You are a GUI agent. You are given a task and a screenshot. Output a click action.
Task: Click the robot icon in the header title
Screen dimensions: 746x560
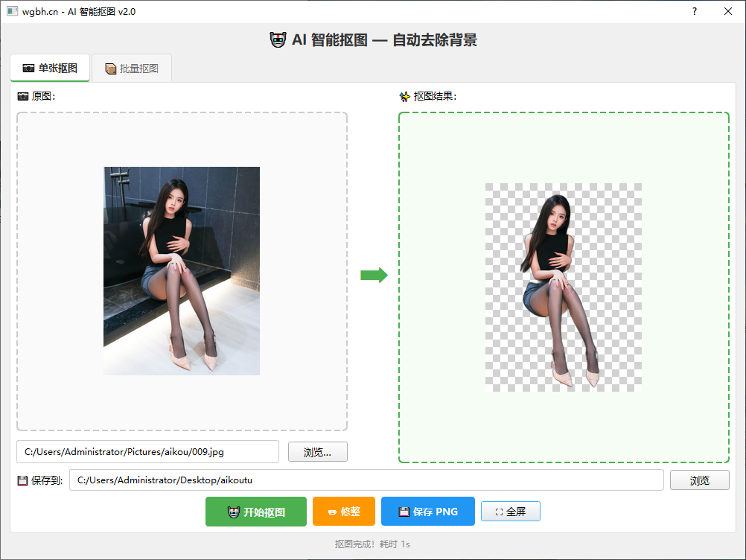click(278, 40)
